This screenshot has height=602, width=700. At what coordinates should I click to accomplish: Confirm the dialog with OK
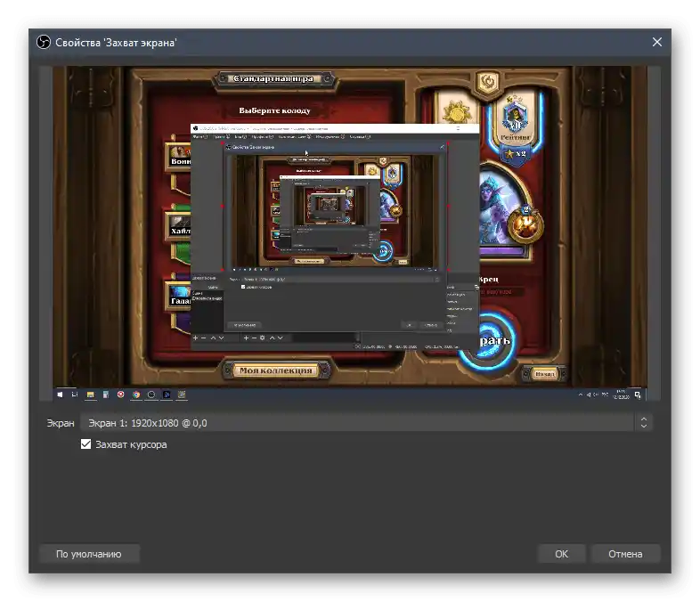pyautogui.click(x=561, y=553)
